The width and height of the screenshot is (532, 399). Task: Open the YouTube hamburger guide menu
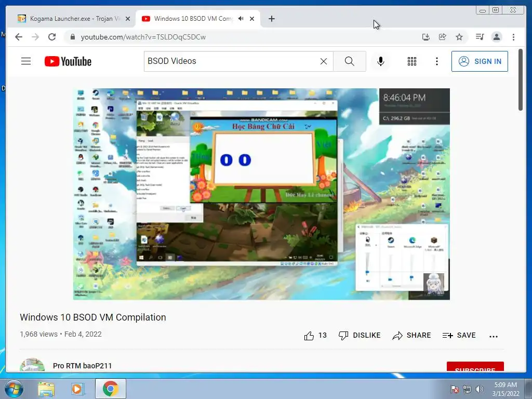tap(26, 61)
